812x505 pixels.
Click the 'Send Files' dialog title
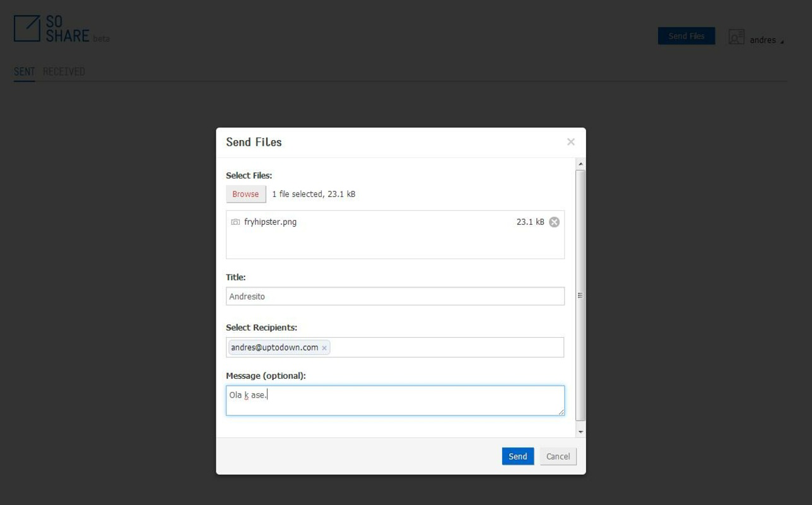pos(254,142)
